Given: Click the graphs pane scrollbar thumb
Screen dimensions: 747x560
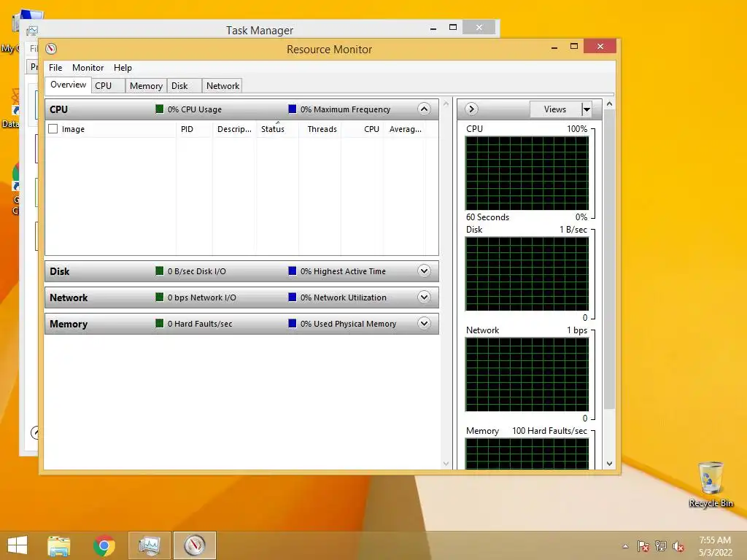Looking at the screenshot, I should [x=609, y=259].
